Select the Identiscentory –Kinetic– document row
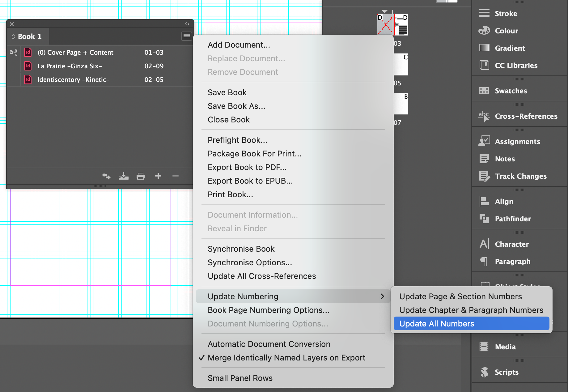568x392 pixels. click(73, 79)
